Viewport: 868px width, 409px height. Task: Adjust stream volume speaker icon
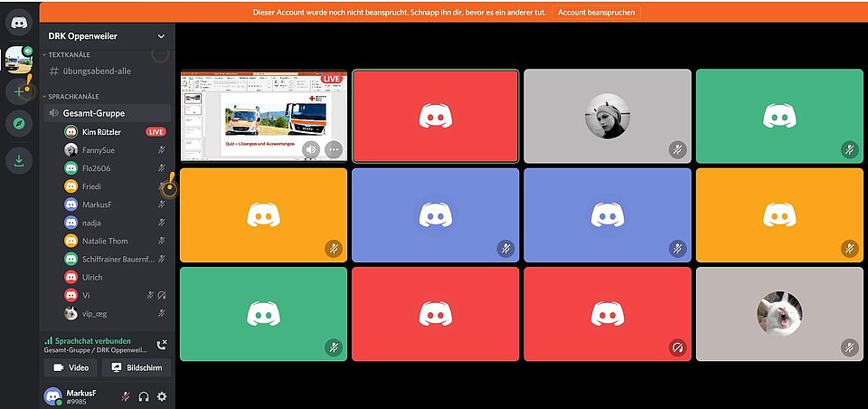(x=312, y=149)
